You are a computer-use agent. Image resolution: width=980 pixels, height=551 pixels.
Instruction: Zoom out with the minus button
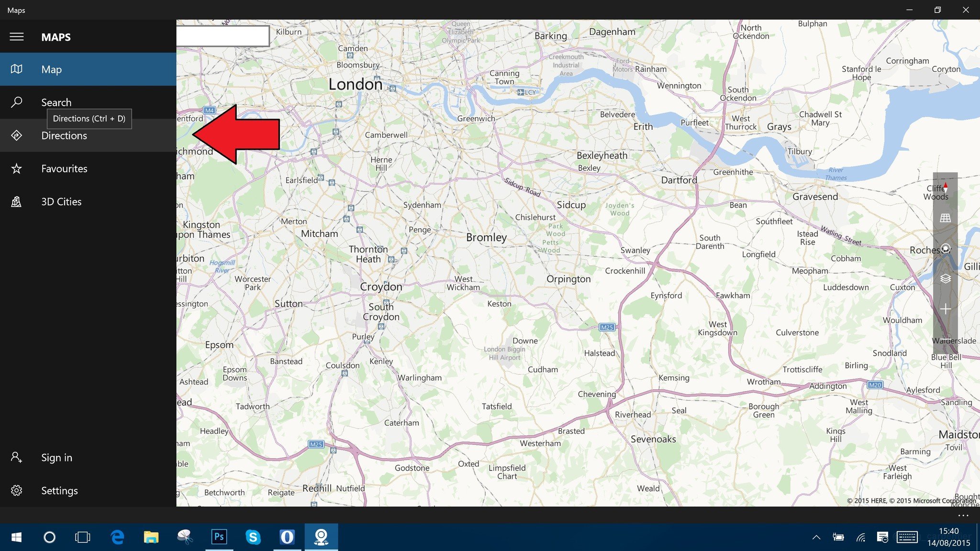point(945,339)
